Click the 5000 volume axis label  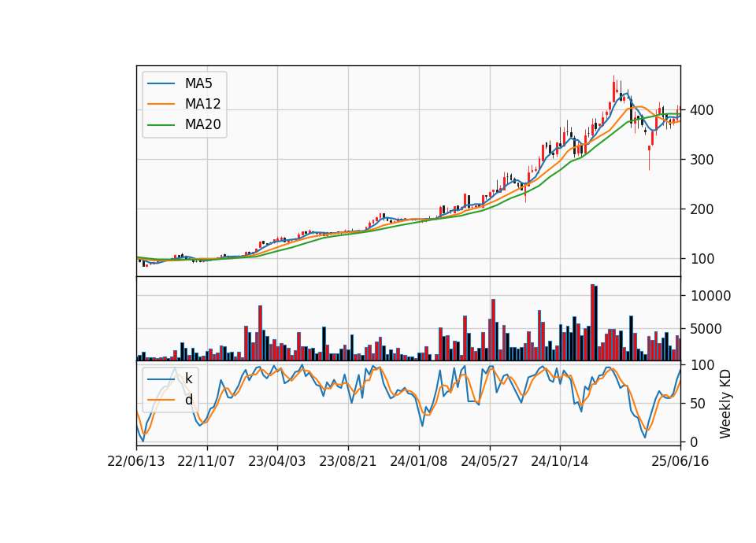point(706,329)
